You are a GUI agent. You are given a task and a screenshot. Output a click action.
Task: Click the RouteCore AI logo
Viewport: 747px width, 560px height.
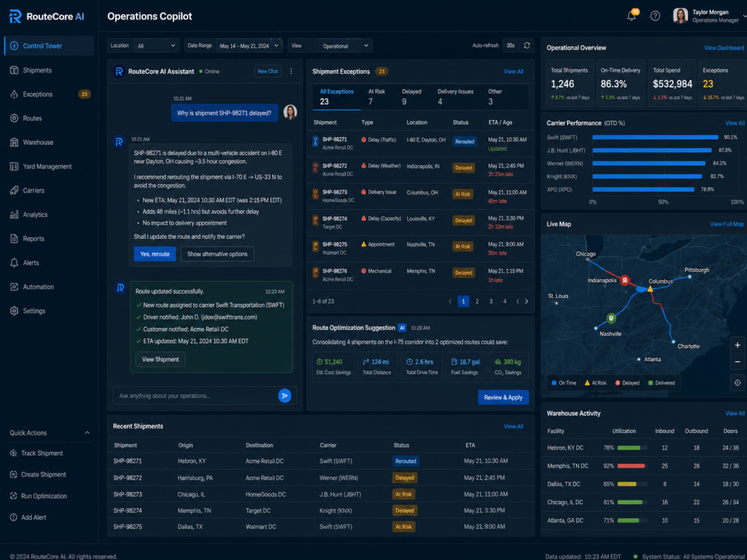(x=46, y=16)
